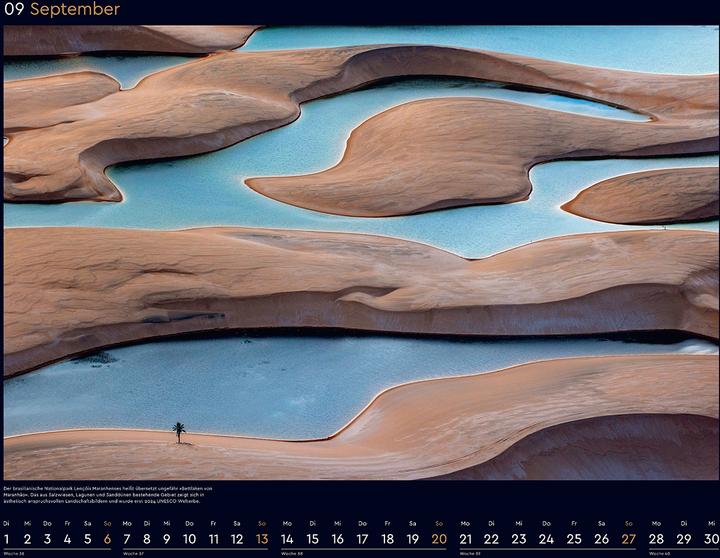Image resolution: width=720 pixels, height=558 pixels.
Task: Click the 'Mo' weekday label above 14
Action: coord(287,523)
